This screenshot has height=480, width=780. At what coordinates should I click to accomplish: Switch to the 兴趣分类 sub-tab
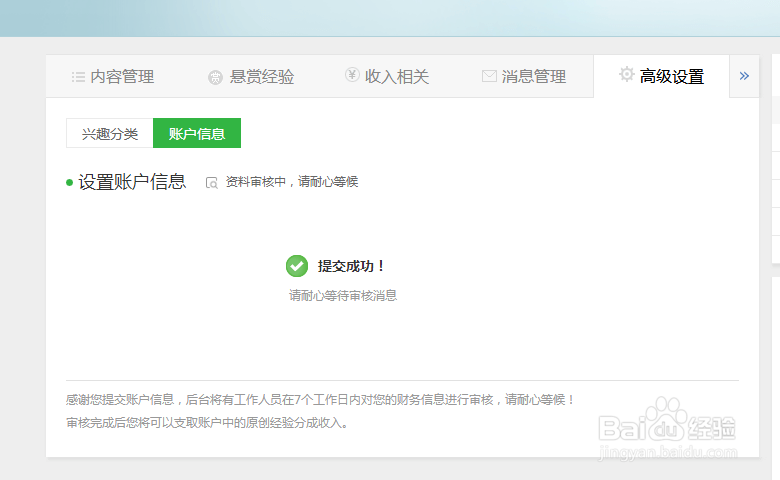pos(109,133)
